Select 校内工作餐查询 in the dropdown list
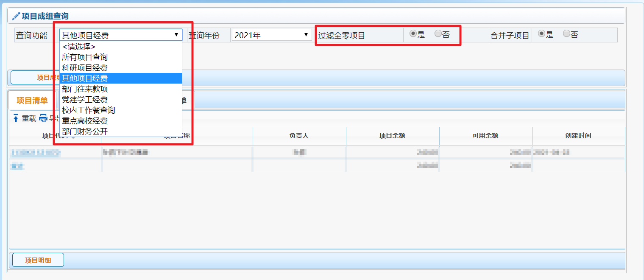Image resolution: width=644 pixels, height=280 pixels. pyautogui.click(x=88, y=110)
